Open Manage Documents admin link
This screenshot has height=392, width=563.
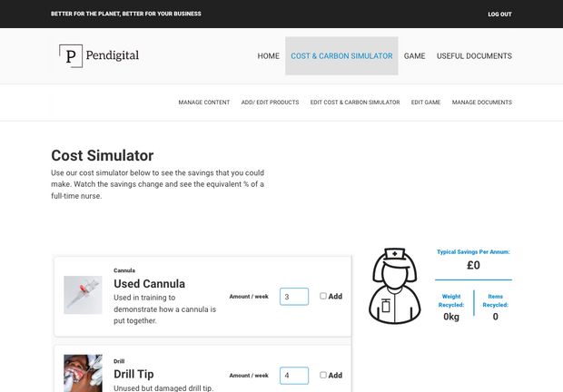pos(481,103)
